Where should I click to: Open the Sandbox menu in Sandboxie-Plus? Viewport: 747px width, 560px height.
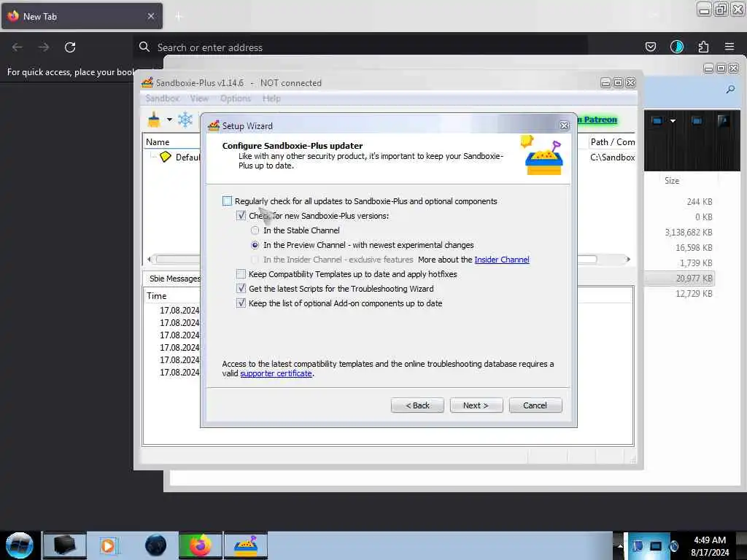[163, 98]
